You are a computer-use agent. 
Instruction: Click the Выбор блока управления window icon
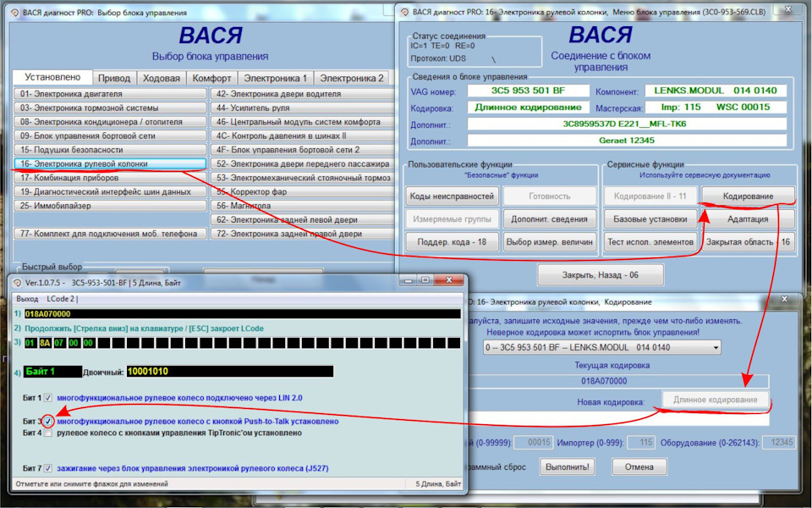(15, 13)
